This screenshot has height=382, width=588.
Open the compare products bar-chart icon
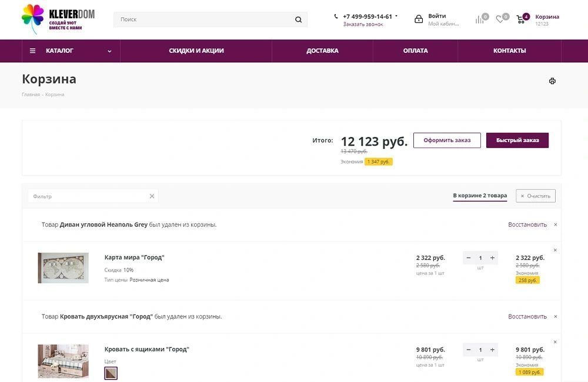[x=480, y=19]
